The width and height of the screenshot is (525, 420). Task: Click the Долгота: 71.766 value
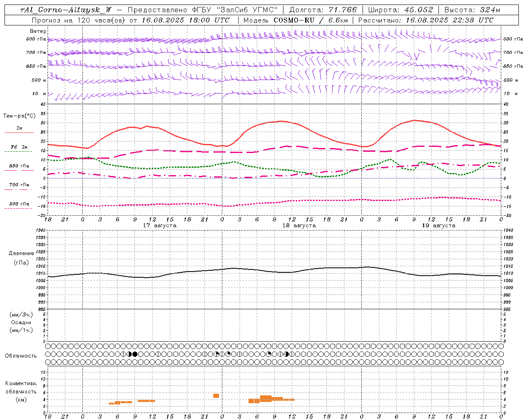click(323, 10)
